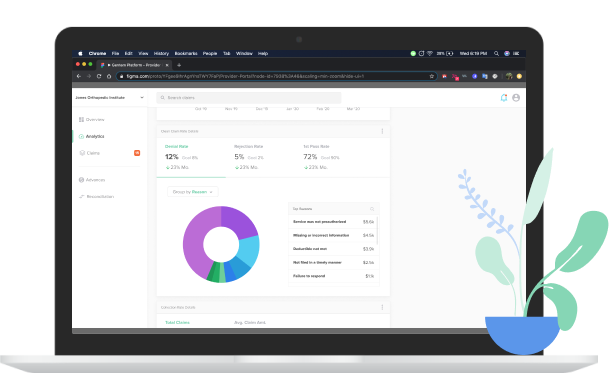Click the browser reload icon
Image resolution: width=609 pixels, height=373 pixels.
tap(99, 77)
